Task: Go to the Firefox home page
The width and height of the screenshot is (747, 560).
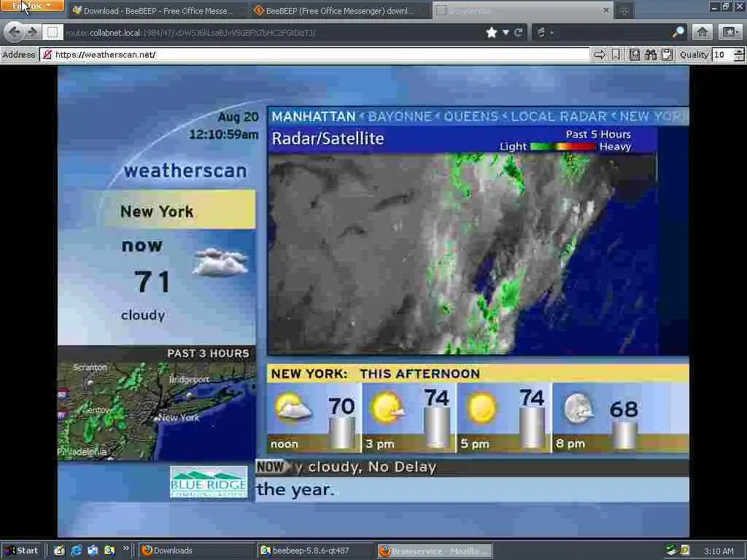Action: click(x=703, y=32)
